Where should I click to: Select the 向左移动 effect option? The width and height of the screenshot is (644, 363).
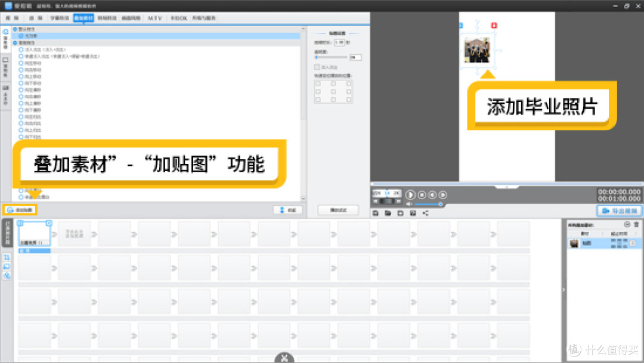[x=30, y=63]
